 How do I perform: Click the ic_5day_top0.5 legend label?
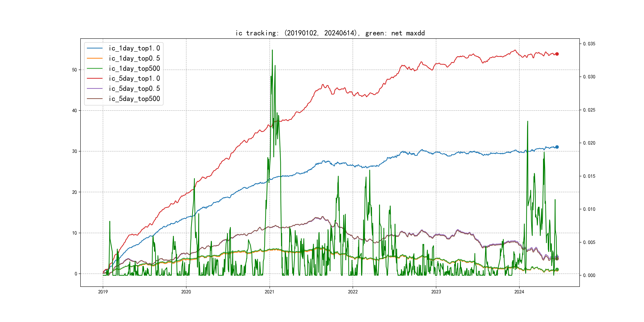click(134, 88)
